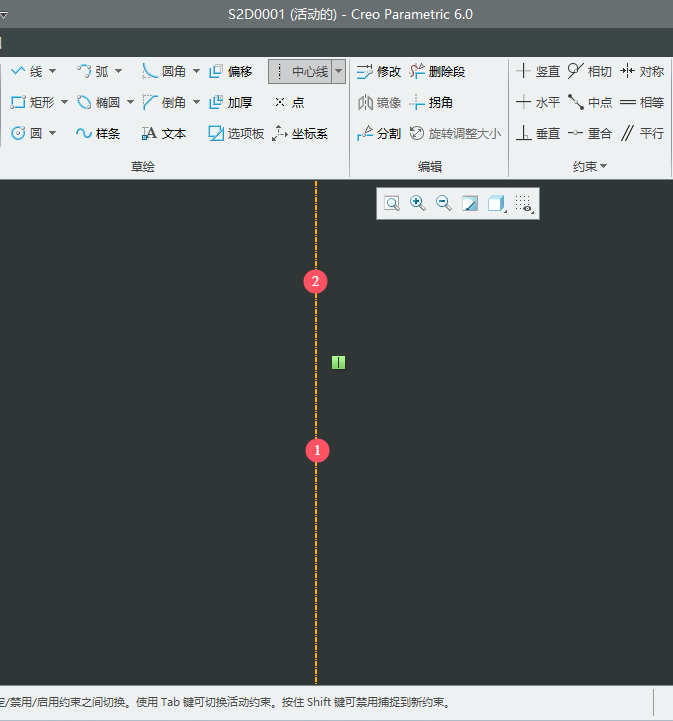673x721 pixels.
Task: Click the Thicken (加厚) tool
Action: (x=231, y=102)
